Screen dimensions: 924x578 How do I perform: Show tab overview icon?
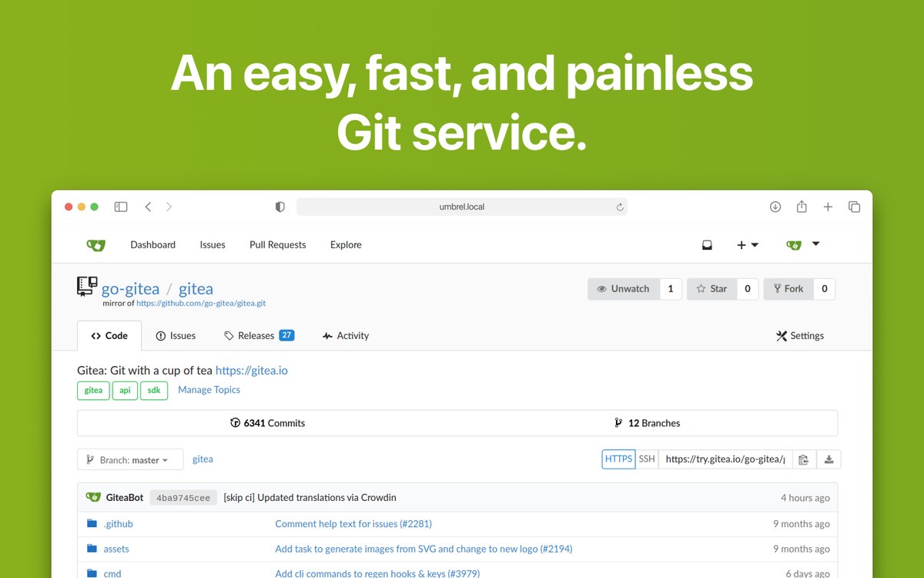pyautogui.click(x=854, y=207)
